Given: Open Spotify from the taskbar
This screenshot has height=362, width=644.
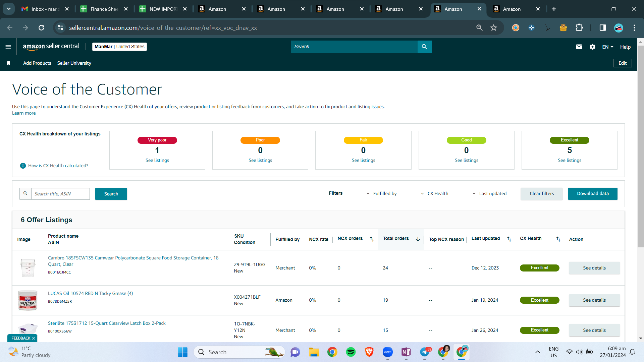Looking at the screenshot, I should (351, 352).
